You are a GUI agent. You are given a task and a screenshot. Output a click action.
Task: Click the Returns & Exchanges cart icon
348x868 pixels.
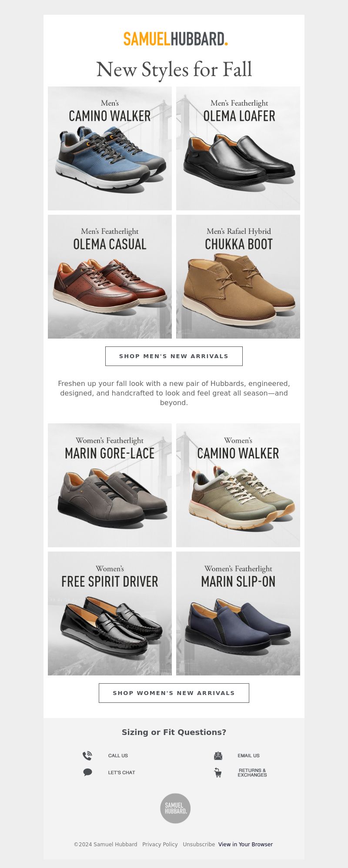click(218, 772)
